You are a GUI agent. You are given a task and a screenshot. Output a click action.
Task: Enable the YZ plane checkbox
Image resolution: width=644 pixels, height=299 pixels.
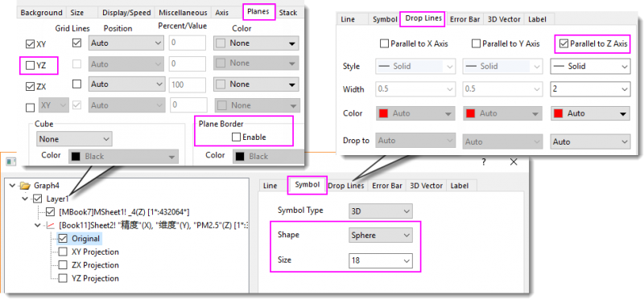[x=30, y=65]
